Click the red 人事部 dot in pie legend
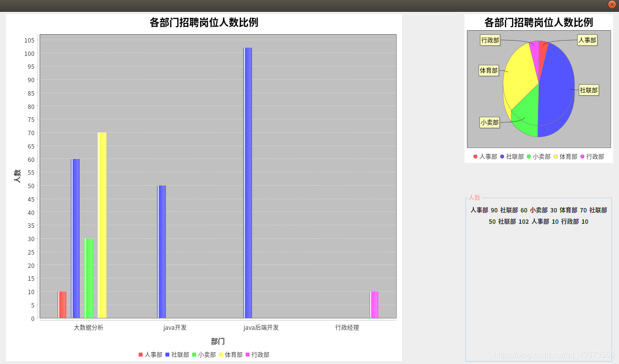This screenshot has width=619, height=364. click(x=475, y=156)
